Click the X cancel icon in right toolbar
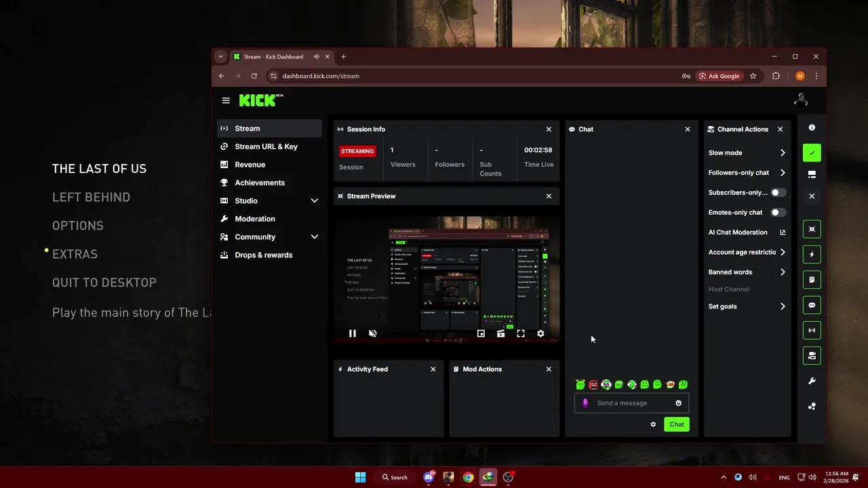This screenshot has width=868, height=488. (812, 196)
